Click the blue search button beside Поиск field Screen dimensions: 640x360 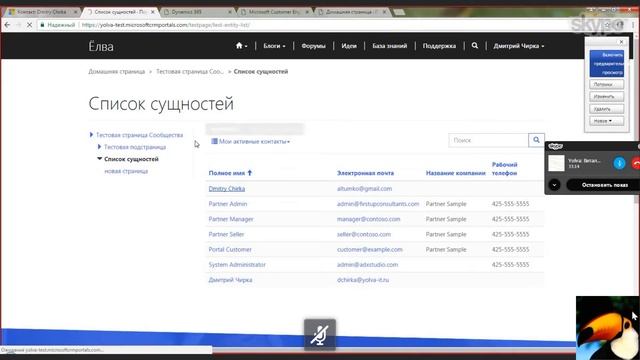[x=536, y=140]
